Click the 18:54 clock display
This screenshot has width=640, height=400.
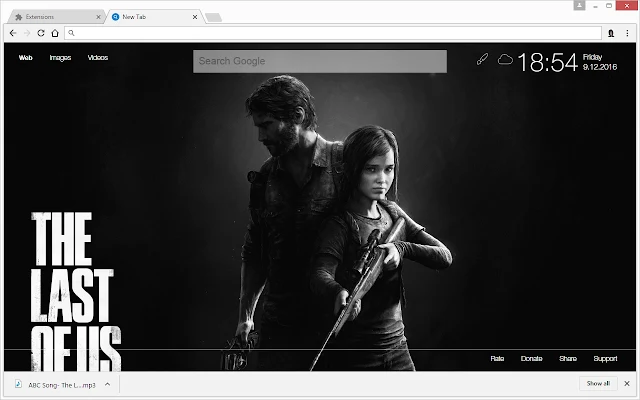[x=548, y=62]
